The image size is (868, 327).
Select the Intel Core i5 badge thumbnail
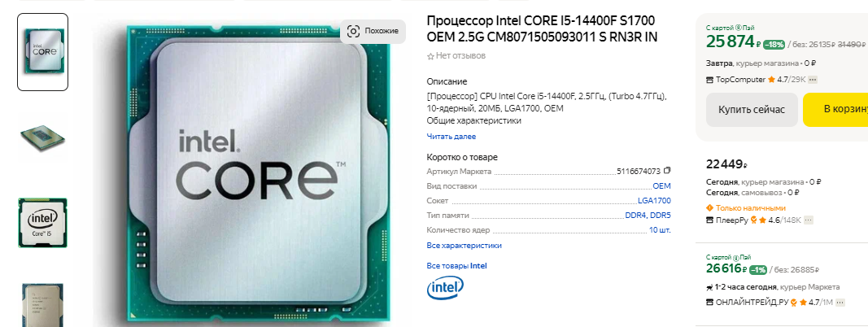point(42,222)
